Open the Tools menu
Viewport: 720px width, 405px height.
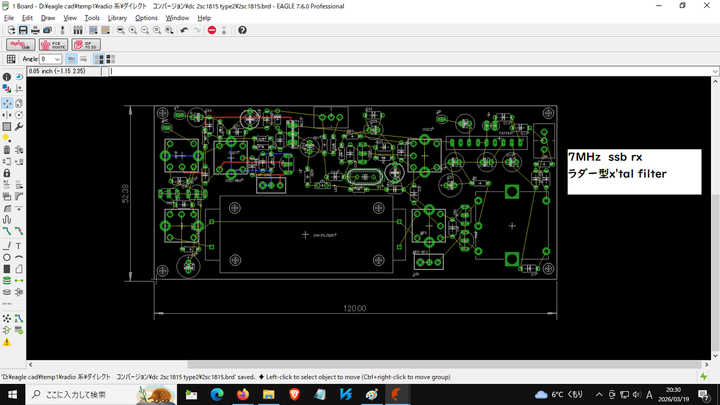click(92, 18)
